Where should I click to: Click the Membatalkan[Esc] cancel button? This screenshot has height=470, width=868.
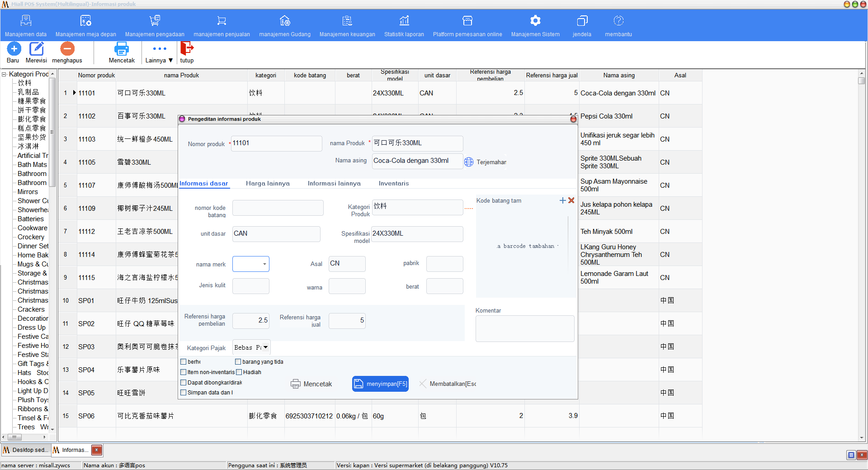point(448,384)
